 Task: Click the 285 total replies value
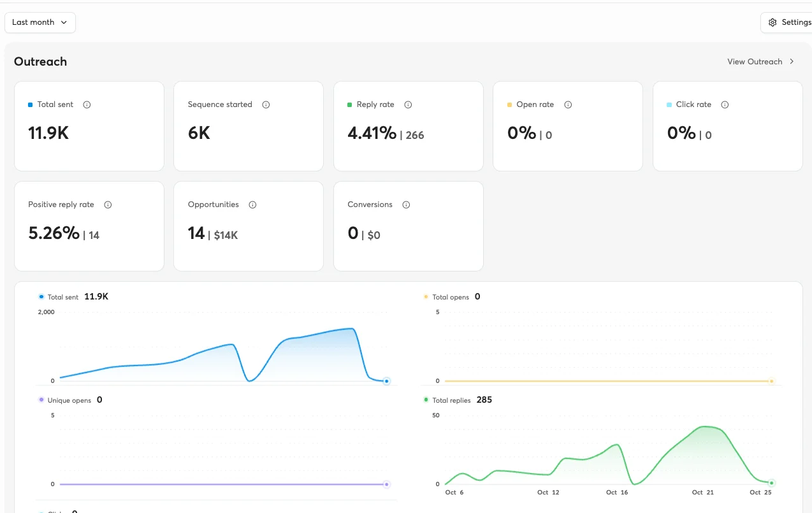point(484,400)
